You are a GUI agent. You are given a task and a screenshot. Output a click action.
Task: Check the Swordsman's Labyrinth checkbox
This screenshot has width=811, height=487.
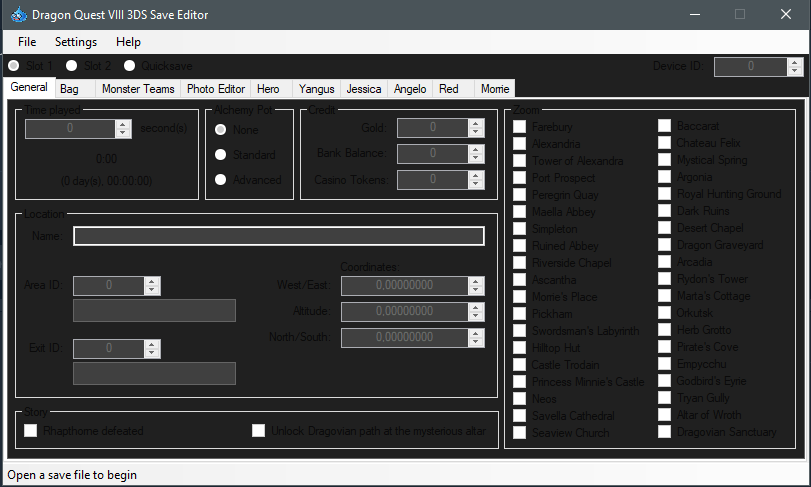tap(519, 331)
